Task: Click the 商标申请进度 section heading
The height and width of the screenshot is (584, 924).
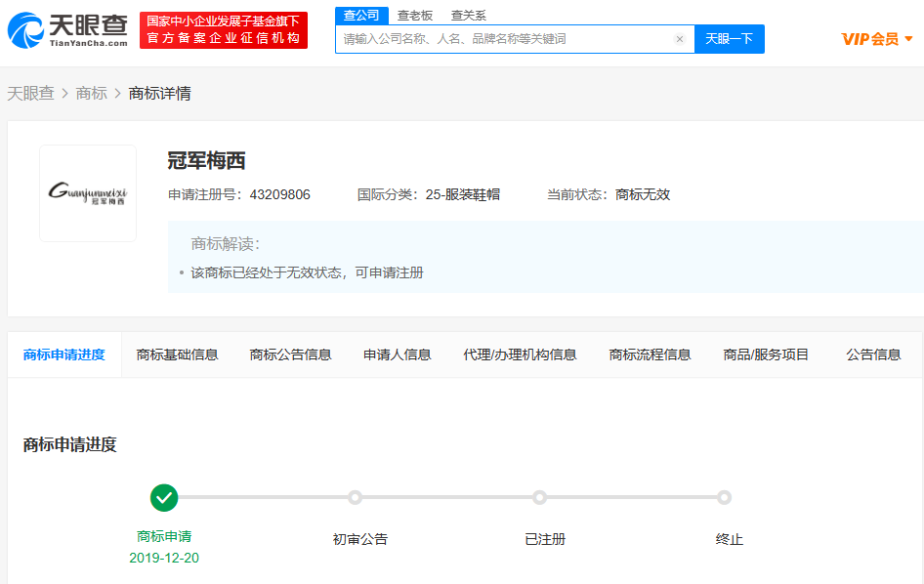Action: (69, 445)
